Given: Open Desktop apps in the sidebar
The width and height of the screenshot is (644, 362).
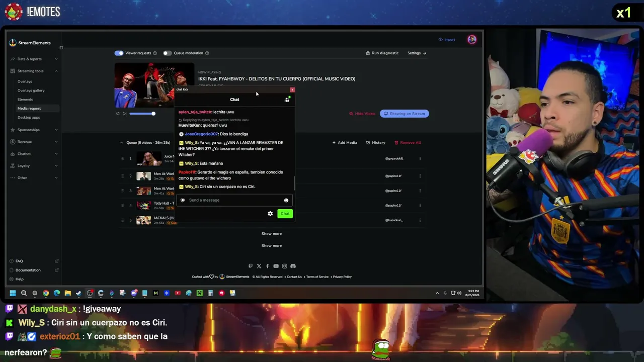Looking at the screenshot, I should 29,118.
